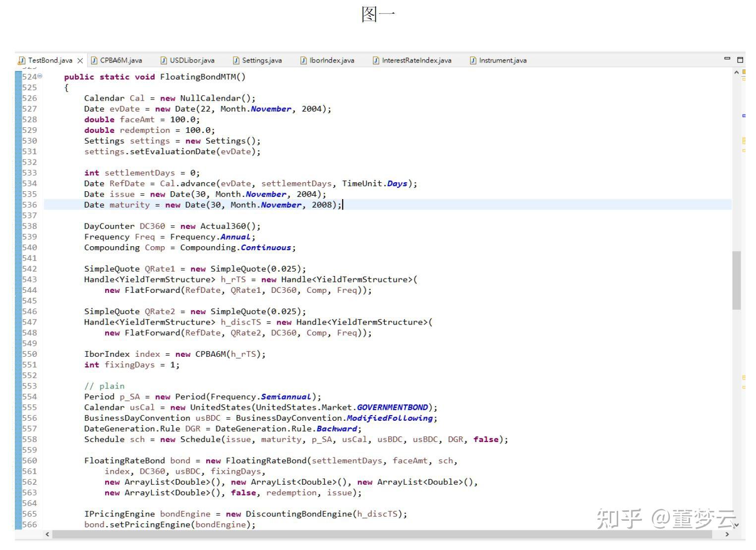Click the horizontal scrollbar left arrow
Viewport: 756px width, 550px height.
(x=47, y=535)
